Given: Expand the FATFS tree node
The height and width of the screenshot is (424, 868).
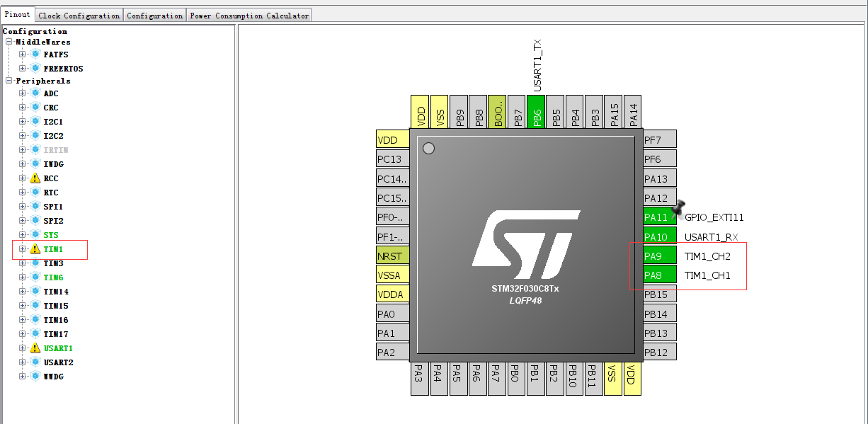Looking at the screenshot, I should coord(23,55).
